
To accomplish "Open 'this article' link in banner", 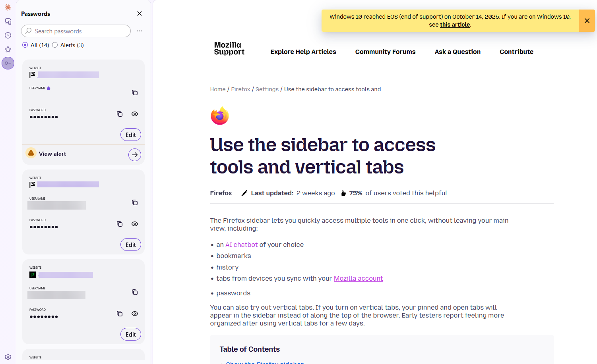I will (455, 25).
